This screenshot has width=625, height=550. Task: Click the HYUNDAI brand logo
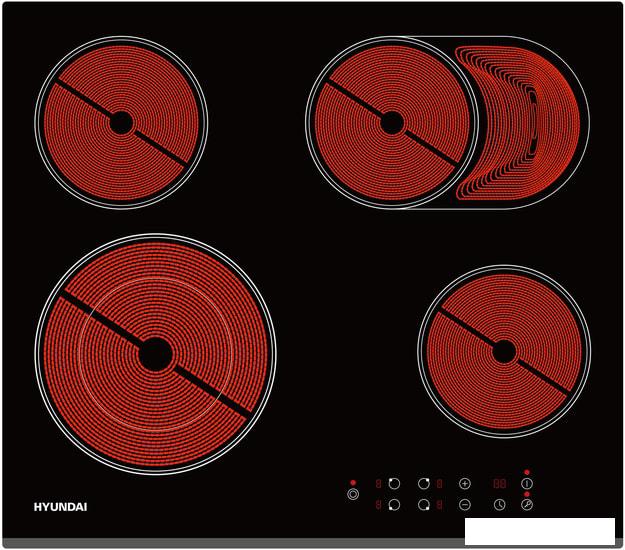click(x=60, y=507)
